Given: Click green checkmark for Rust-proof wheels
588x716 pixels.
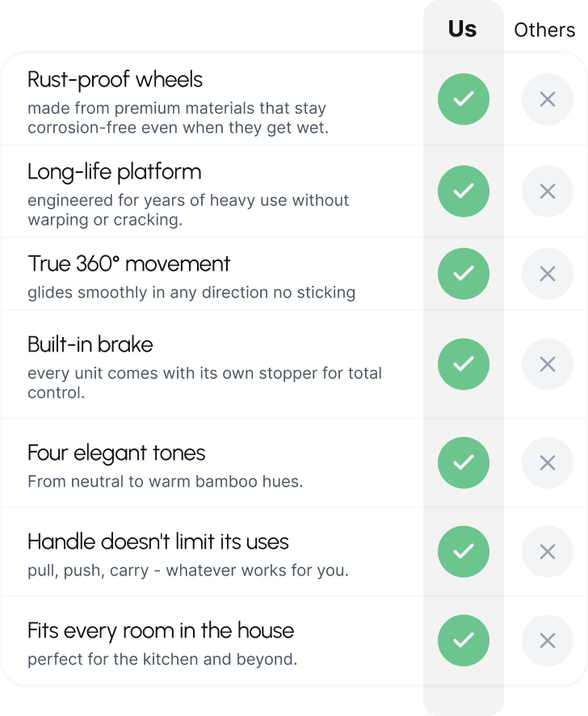Looking at the screenshot, I should [463, 99].
